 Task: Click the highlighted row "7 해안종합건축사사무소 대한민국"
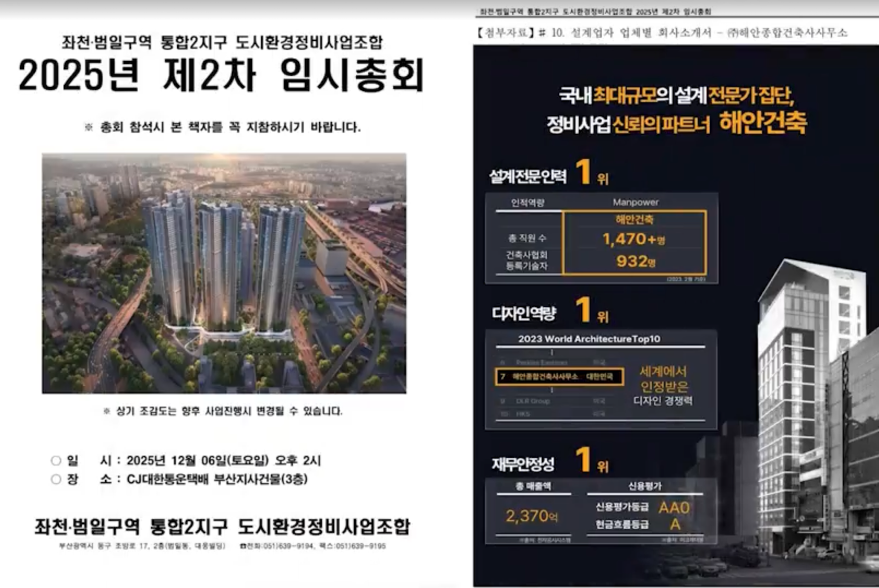(x=559, y=377)
